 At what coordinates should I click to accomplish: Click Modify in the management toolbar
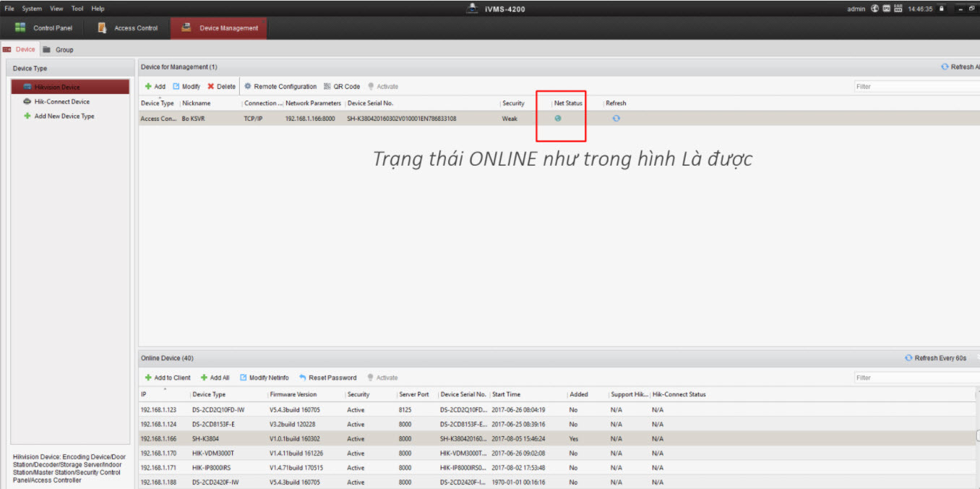(x=186, y=87)
